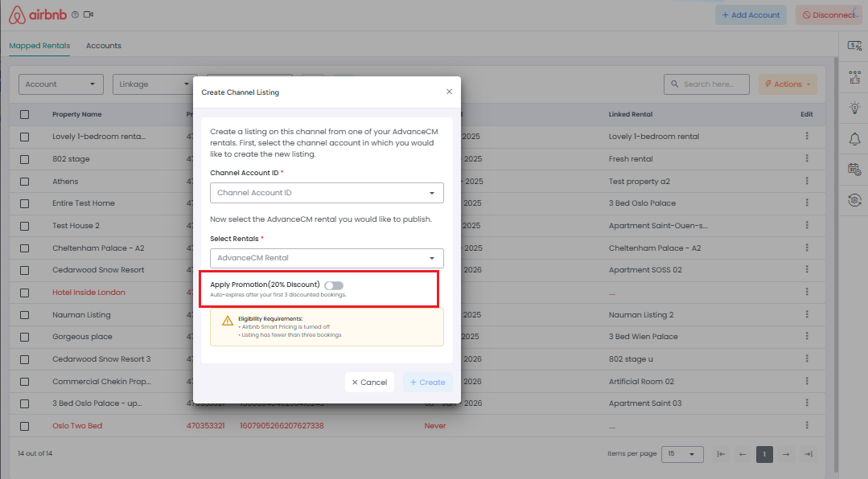This screenshot has height=479, width=868.
Task: Check the Oslo Two Bed row checkbox
Action: pos(24,426)
